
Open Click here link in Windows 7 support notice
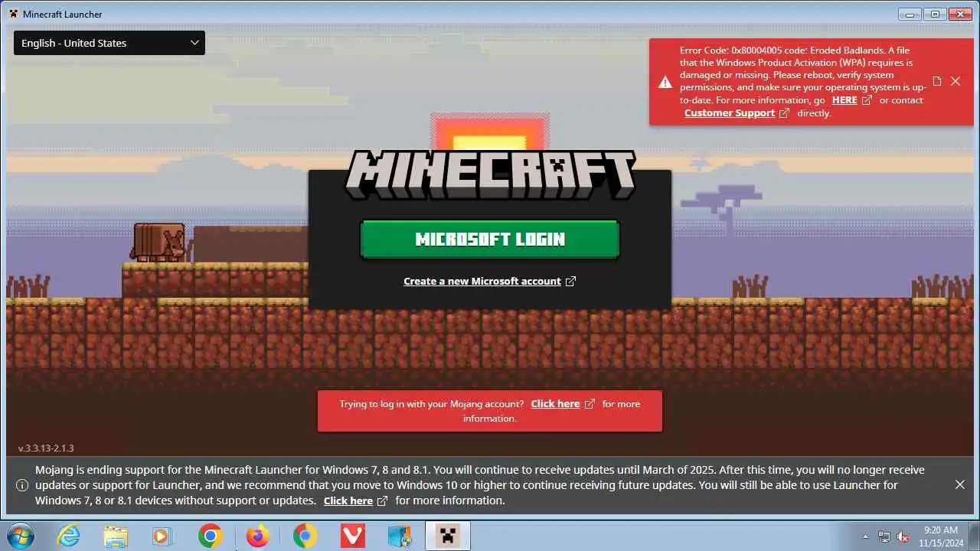pos(348,501)
